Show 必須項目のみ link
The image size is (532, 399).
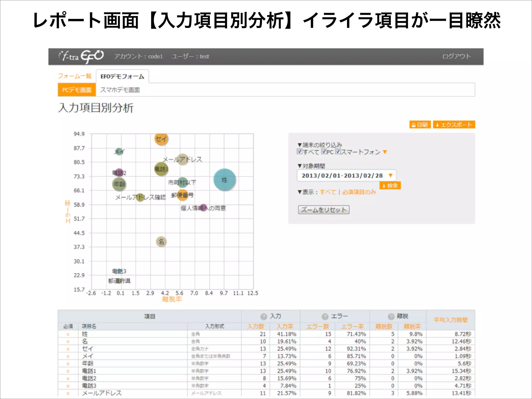pos(359,192)
